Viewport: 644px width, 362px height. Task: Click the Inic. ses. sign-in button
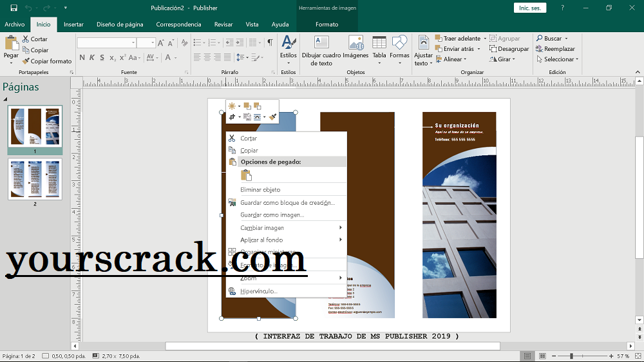coord(530,8)
